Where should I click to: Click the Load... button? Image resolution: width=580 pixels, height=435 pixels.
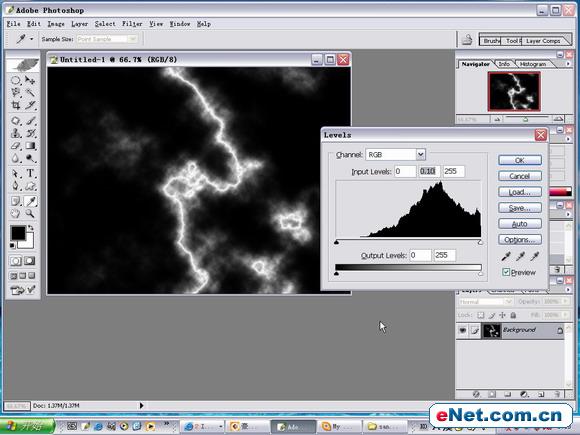[x=520, y=192]
